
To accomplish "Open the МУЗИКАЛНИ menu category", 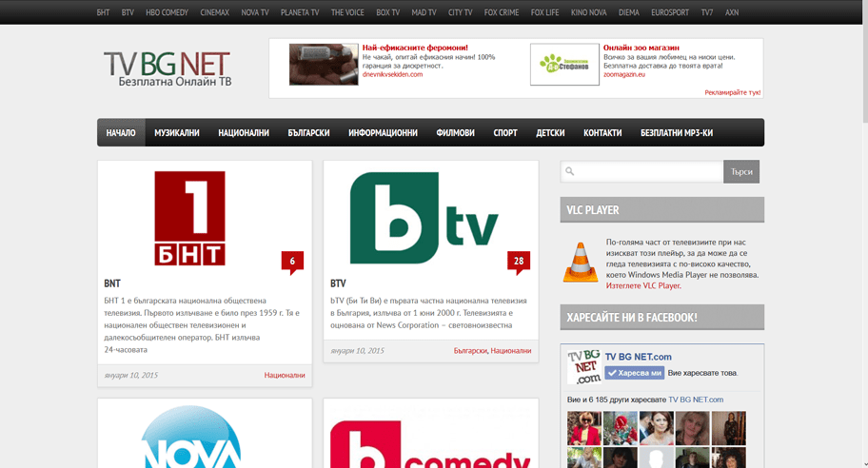I will tap(177, 133).
